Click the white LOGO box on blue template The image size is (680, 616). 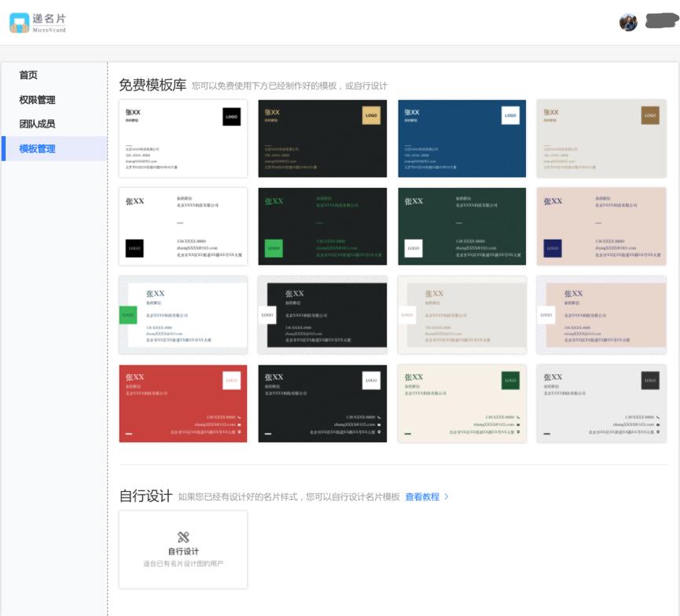click(x=510, y=115)
